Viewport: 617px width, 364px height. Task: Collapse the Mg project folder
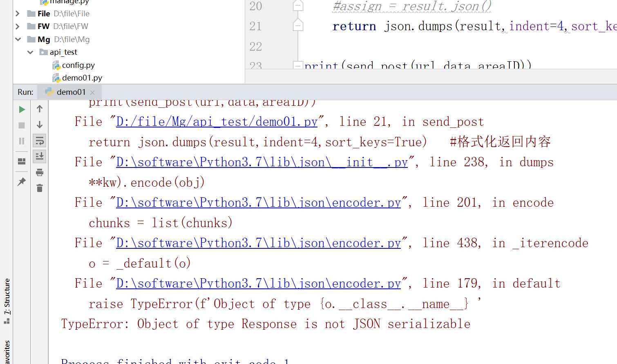[18, 39]
